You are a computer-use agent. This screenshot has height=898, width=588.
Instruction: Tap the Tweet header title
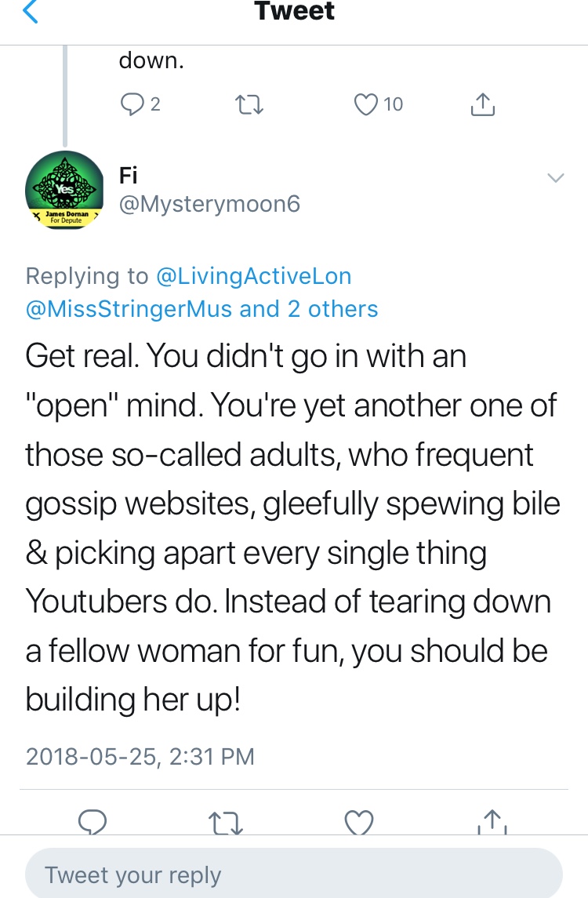294,11
